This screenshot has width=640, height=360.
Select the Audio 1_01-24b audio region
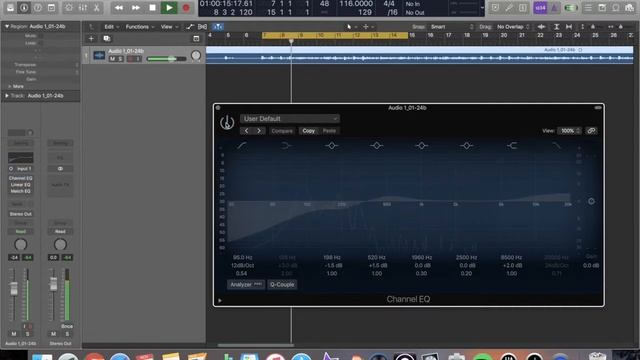click(420, 55)
